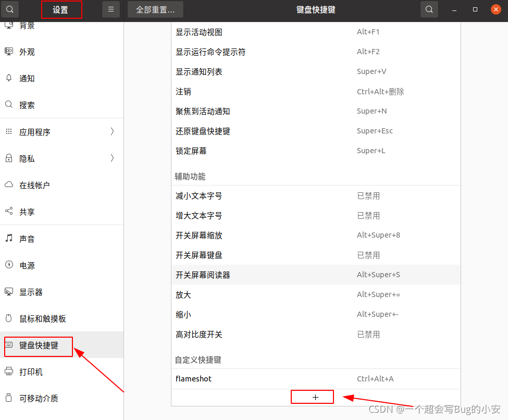Click the Alt+F1 key binding
Viewport: 508px width, 420px height.
pos(368,32)
